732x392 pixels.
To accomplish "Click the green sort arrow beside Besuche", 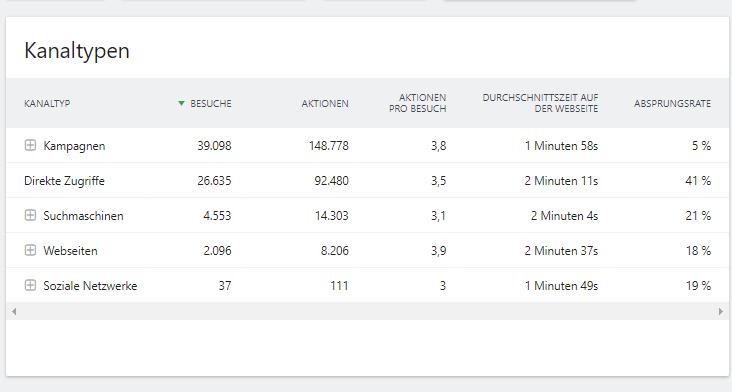I will tap(182, 104).
